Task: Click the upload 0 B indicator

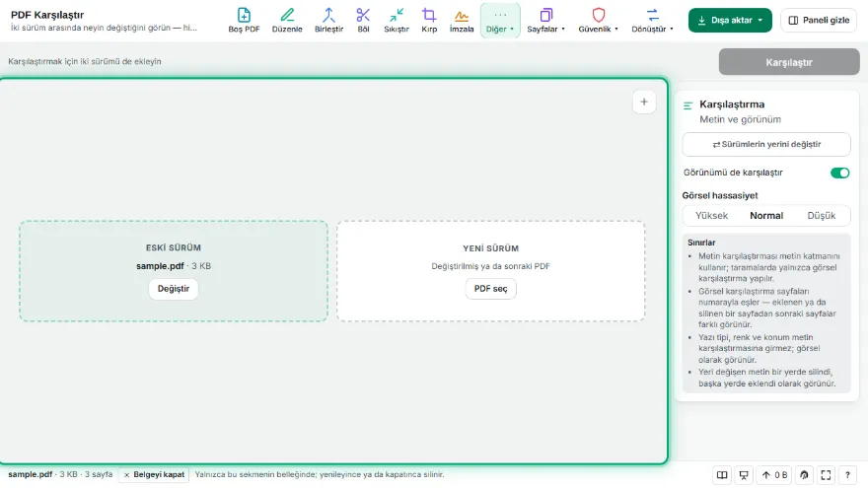Action: (x=774, y=475)
